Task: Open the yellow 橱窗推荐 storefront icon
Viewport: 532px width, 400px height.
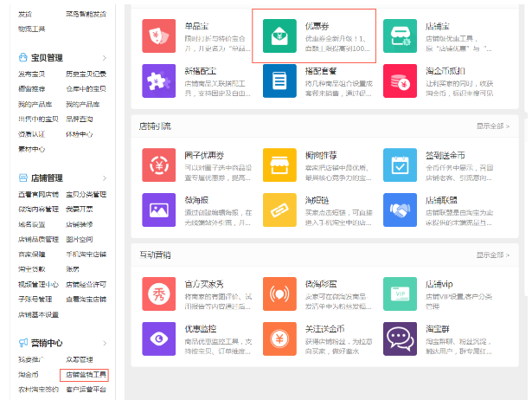Action: [x=279, y=165]
